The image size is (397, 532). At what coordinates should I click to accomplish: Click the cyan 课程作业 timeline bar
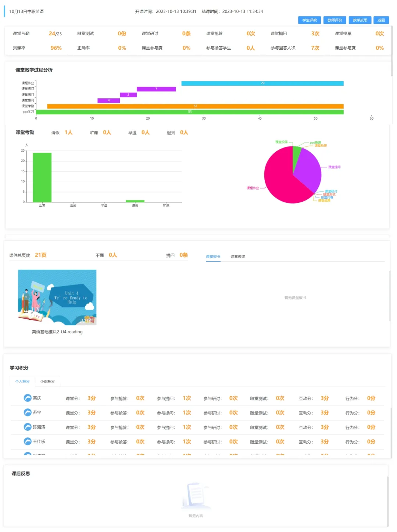[262, 84]
